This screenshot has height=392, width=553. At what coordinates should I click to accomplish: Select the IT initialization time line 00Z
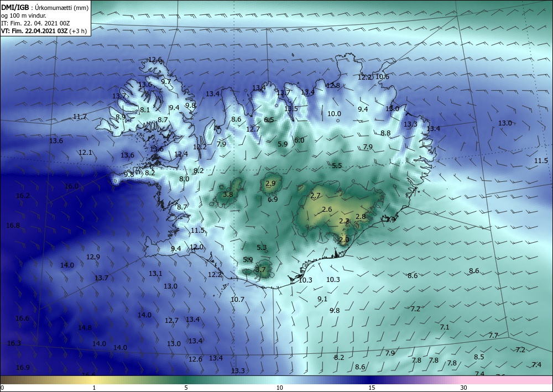[x=35, y=23]
